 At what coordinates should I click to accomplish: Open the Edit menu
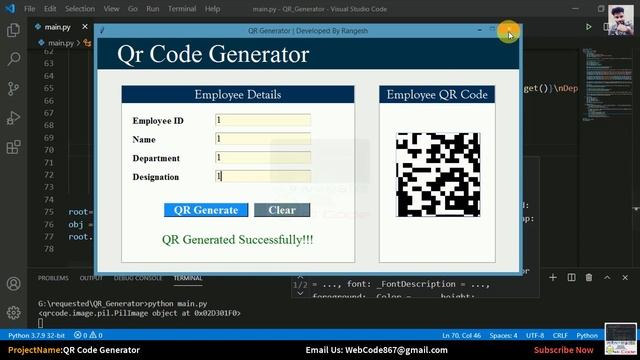click(x=50, y=9)
